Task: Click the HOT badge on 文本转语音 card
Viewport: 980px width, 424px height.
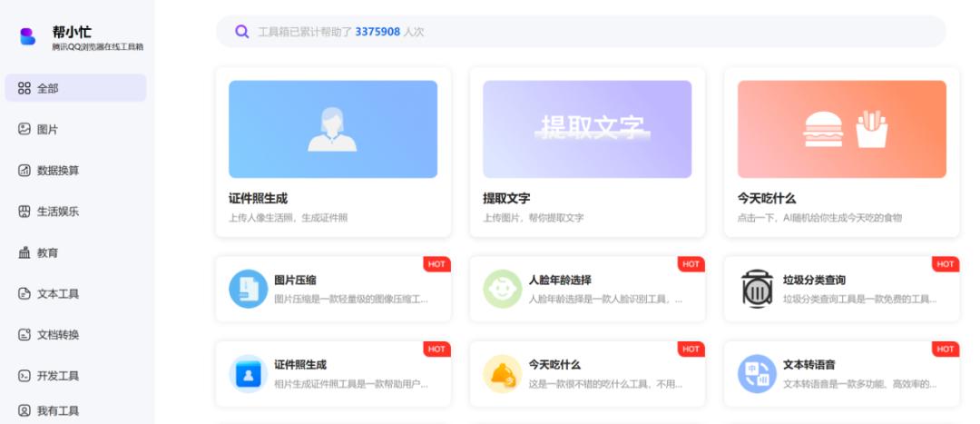Action: click(x=946, y=349)
